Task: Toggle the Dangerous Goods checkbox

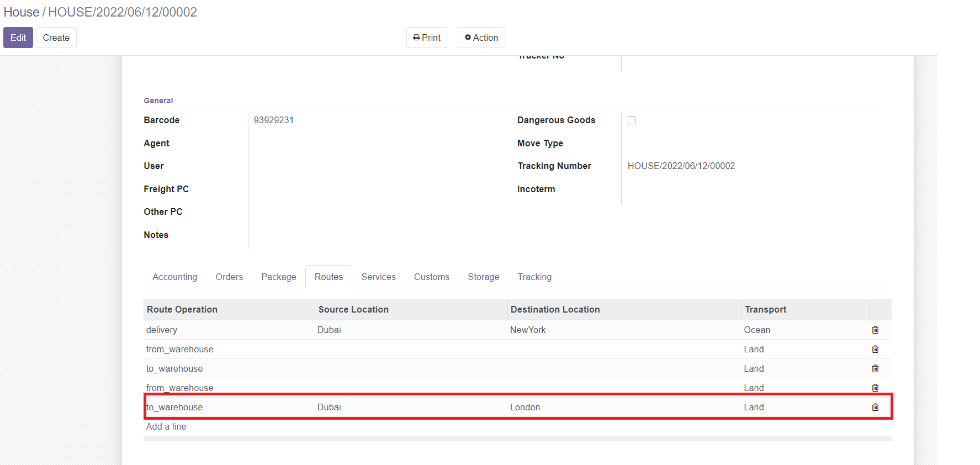Action: (x=632, y=120)
